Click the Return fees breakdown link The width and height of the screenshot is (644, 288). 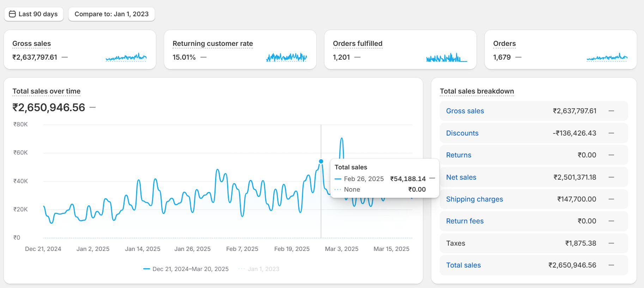point(464,221)
